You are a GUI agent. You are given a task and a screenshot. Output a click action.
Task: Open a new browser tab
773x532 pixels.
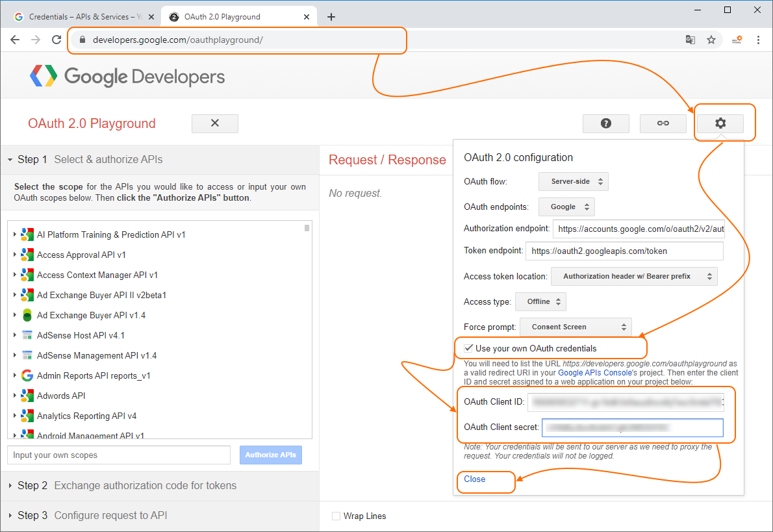pos(331,17)
